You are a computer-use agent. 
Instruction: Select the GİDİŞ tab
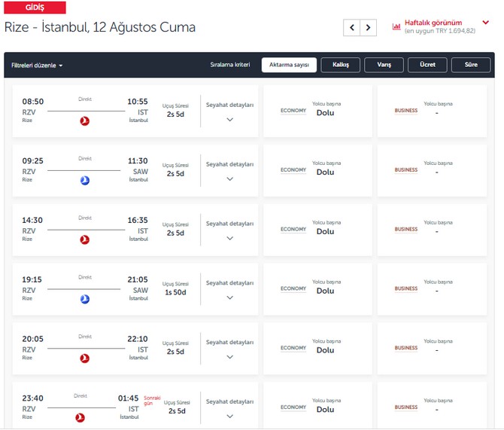[x=35, y=8]
